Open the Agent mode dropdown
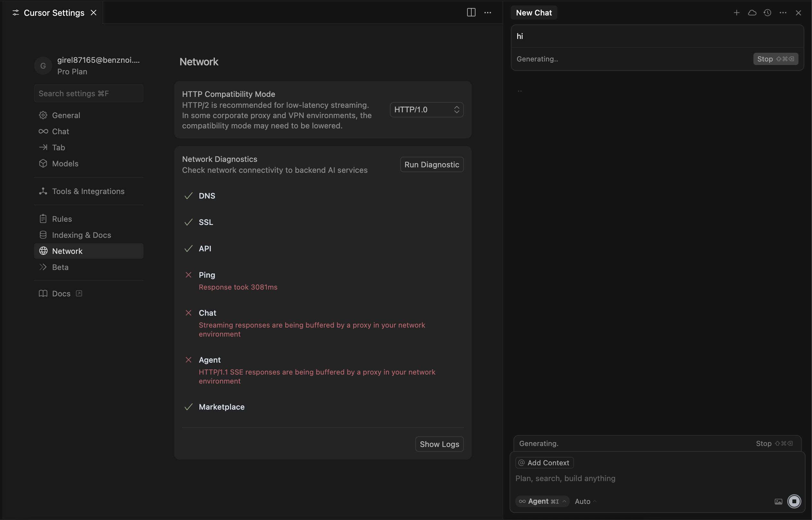Viewport: 812px width, 520px height. point(542,501)
